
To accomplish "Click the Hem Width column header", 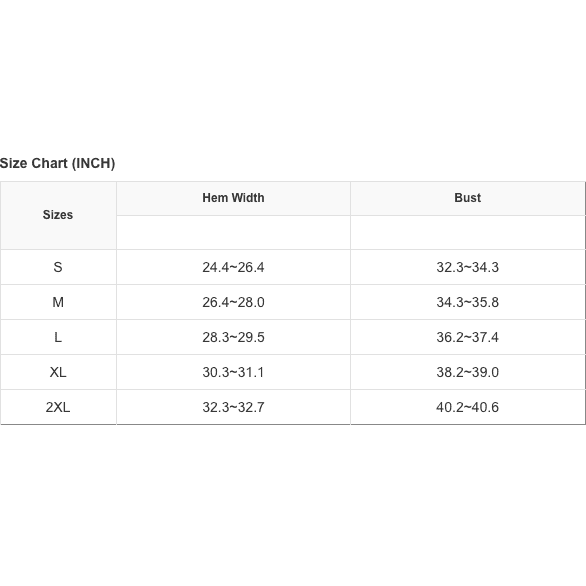I will [x=233, y=198].
